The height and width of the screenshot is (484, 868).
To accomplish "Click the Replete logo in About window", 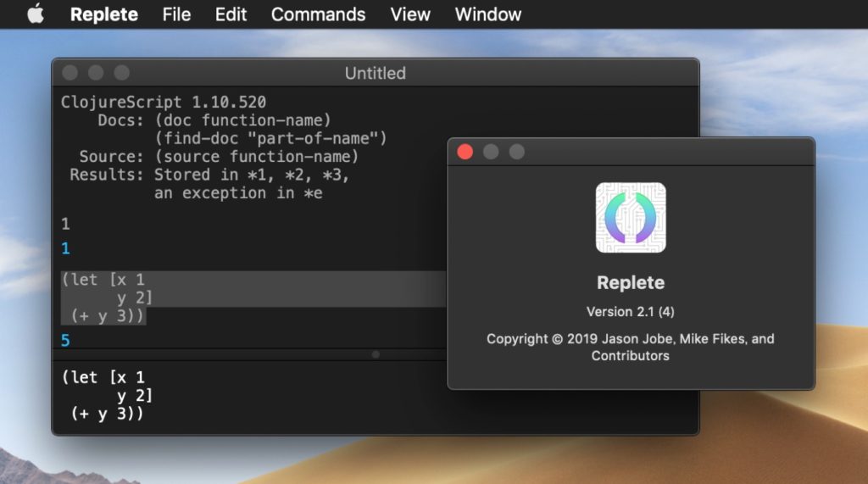I will click(x=631, y=218).
